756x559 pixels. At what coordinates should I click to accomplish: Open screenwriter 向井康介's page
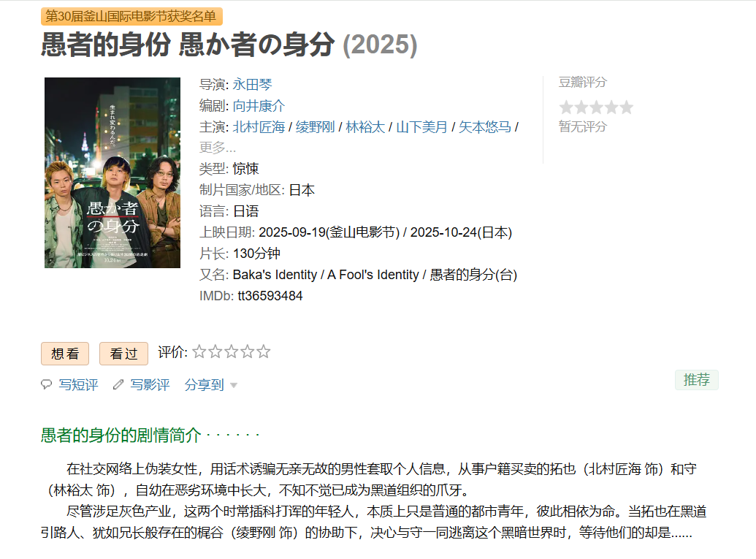259,106
